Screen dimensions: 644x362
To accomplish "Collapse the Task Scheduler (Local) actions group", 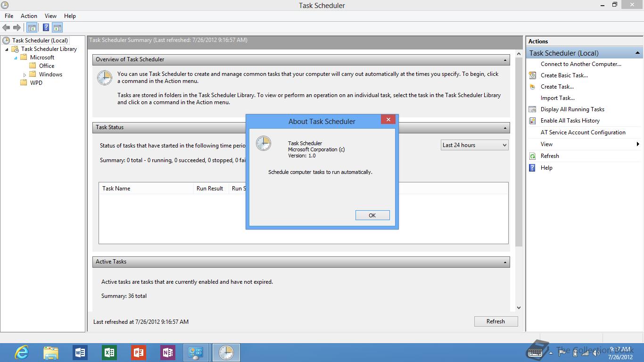I will [637, 53].
